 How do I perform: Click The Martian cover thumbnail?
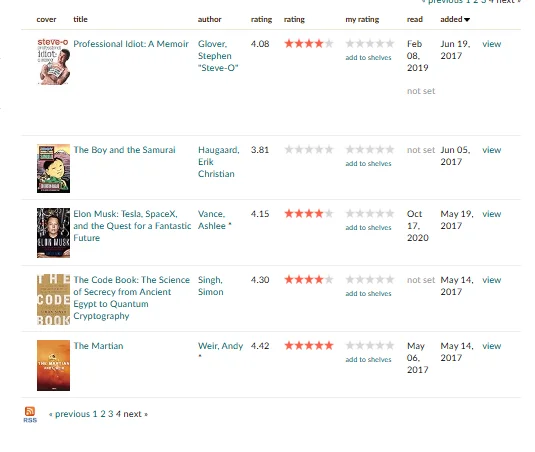pos(54,365)
